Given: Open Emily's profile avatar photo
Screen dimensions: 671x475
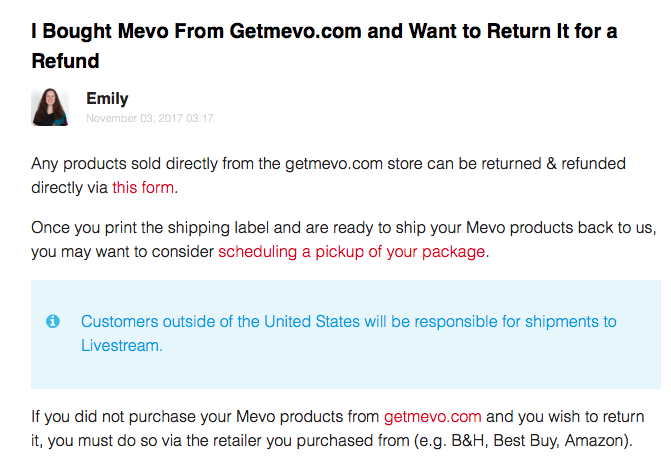Looking at the screenshot, I should pos(50,107).
